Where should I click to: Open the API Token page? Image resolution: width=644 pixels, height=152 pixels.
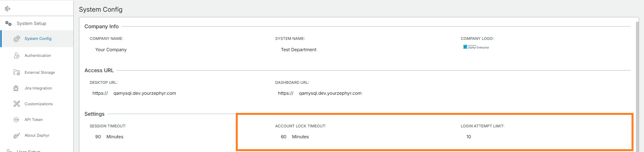coord(34,120)
